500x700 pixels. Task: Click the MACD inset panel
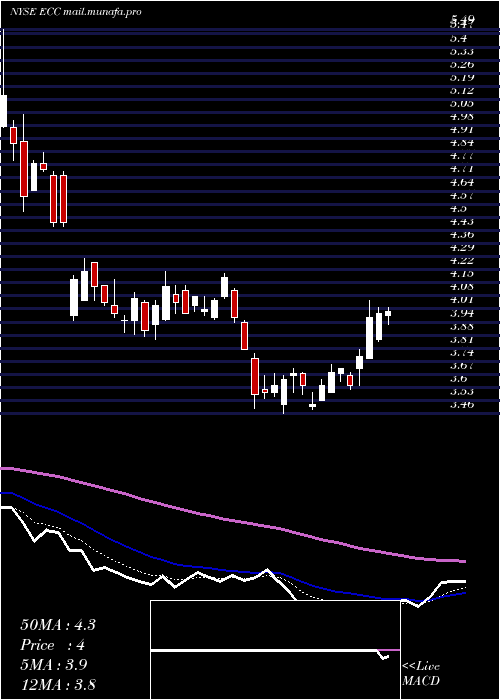click(x=275, y=650)
